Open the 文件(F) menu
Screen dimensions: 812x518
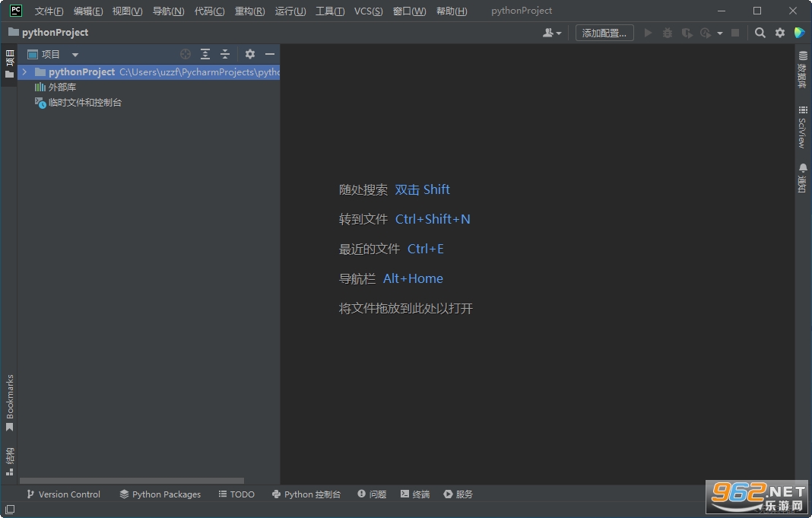49,11
